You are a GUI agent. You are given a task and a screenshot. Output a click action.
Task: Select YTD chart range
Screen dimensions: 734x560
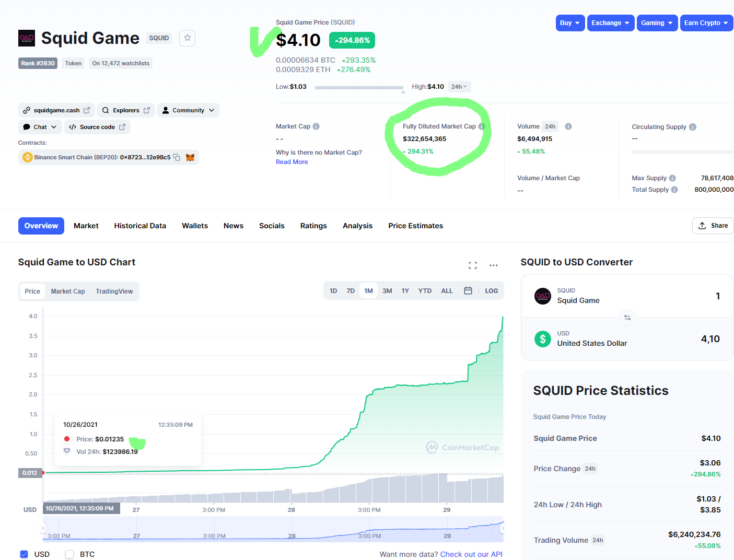coord(425,290)
